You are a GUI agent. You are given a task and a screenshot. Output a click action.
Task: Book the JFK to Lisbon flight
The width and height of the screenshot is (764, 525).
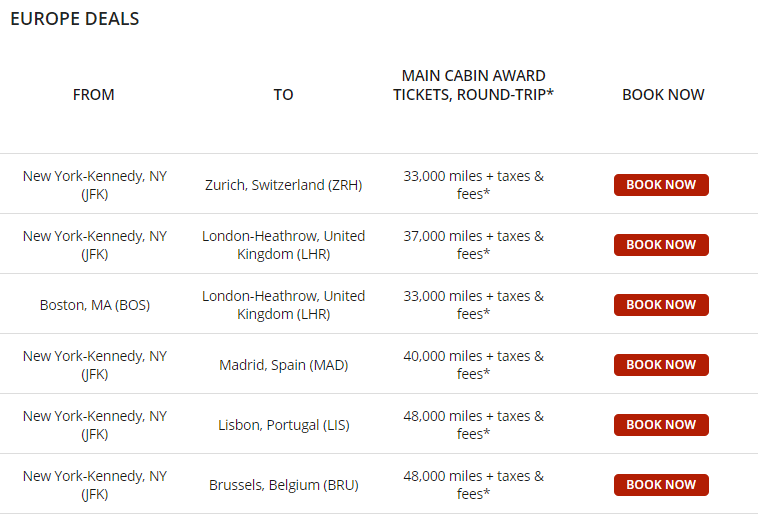click(661, 425)
